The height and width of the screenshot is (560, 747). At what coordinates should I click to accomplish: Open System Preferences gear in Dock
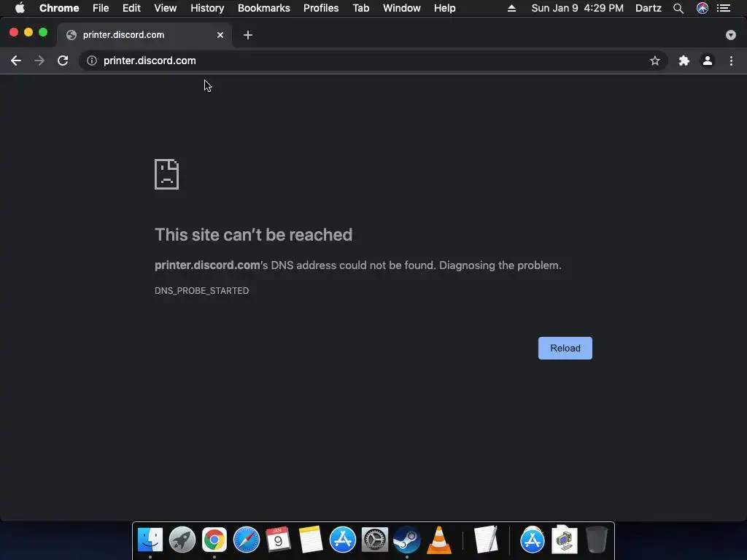[x=375, y=540]
